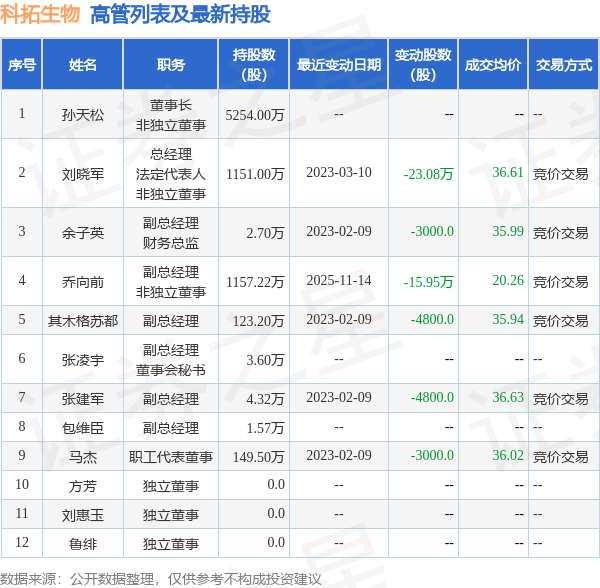Select the 职务 column header
This screenshot has height=588, width=600.
(171, 64)
